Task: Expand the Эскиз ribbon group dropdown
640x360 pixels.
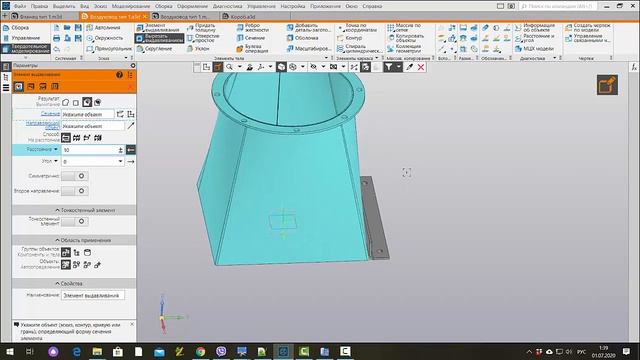Action: tap(126, 58)
